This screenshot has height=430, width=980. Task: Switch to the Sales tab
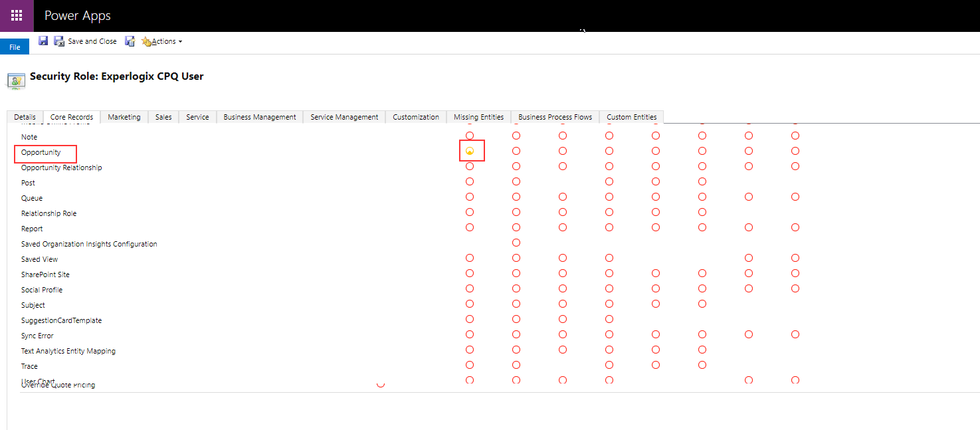click(x=163, y=117)
